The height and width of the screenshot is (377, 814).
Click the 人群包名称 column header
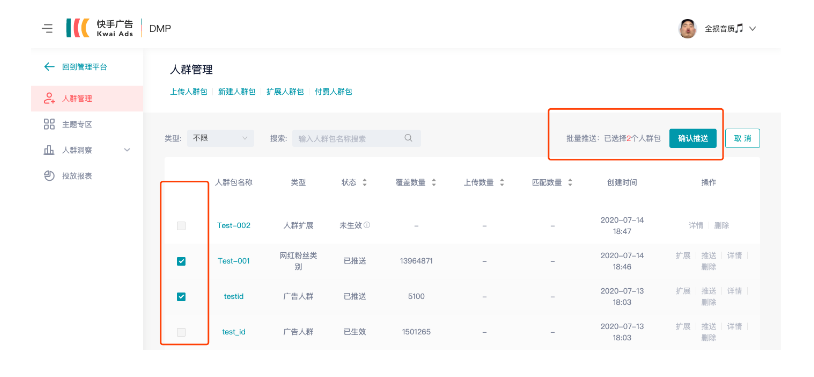pos(234,183)
